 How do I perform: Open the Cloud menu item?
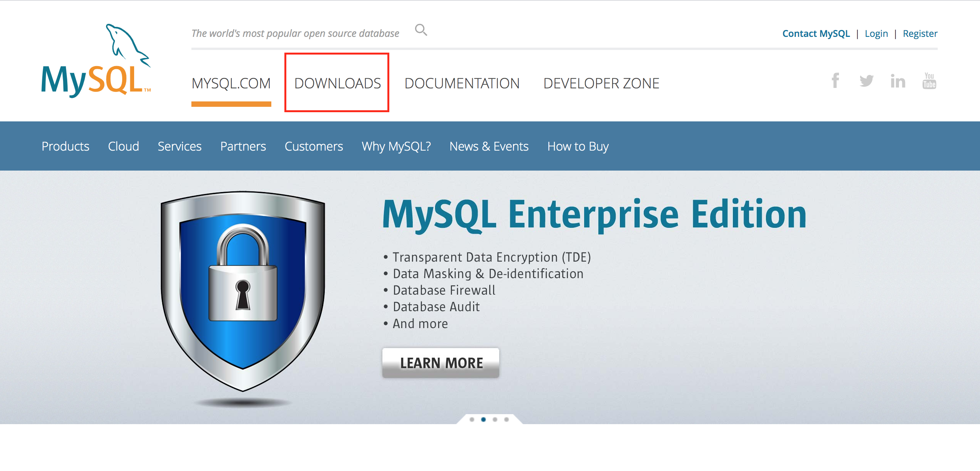[x=123, y=146]
